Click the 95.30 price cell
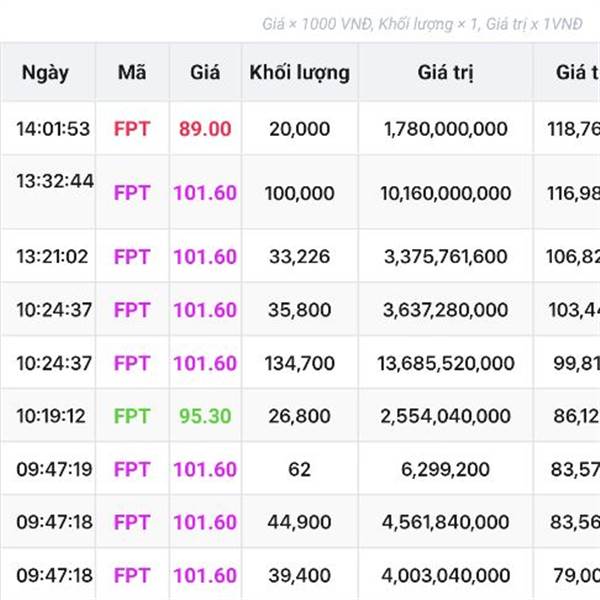The width and height of the screenshot is (600, 600). [205, 416]
